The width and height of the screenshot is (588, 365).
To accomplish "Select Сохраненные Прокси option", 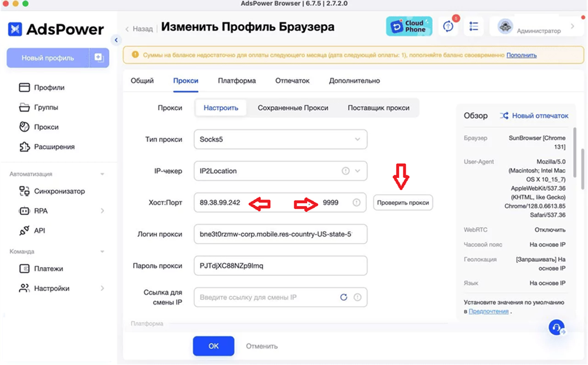I will click(x=293, y=108).
